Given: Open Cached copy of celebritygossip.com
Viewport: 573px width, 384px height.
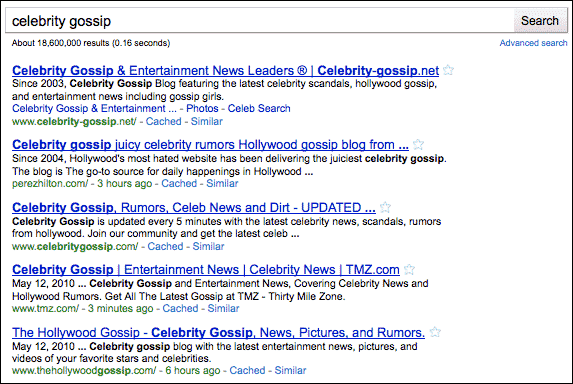Looking at the screenshot, I should point(165,246).
